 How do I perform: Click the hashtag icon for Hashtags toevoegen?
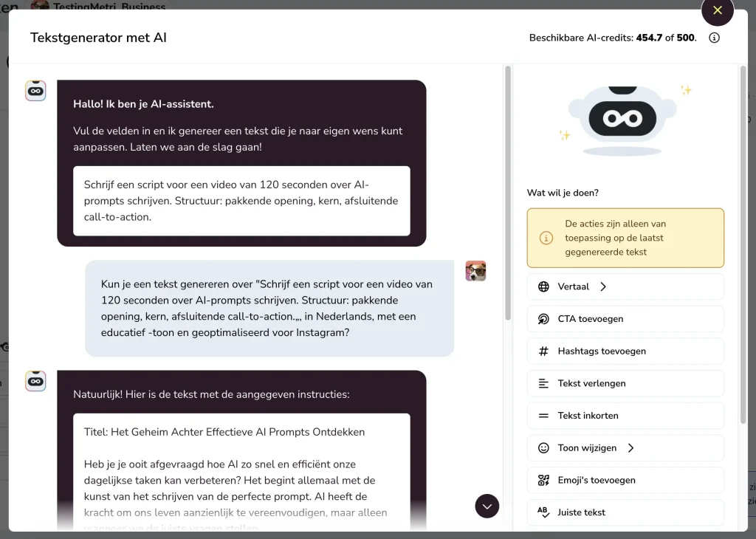[543, 351]
